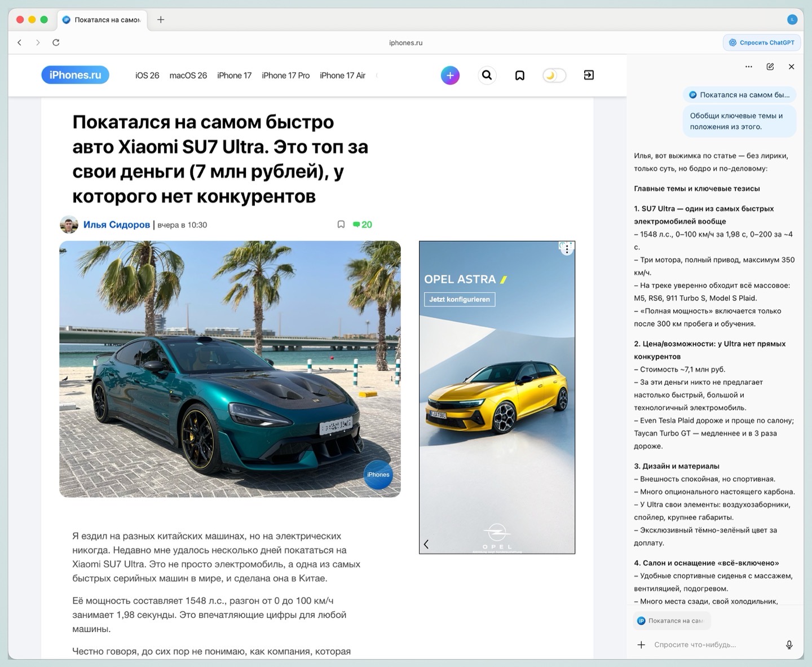Viewport: 812px width, 667px height.
Task: Add attachment with plus icon in chat
Action: pos(641,644)
